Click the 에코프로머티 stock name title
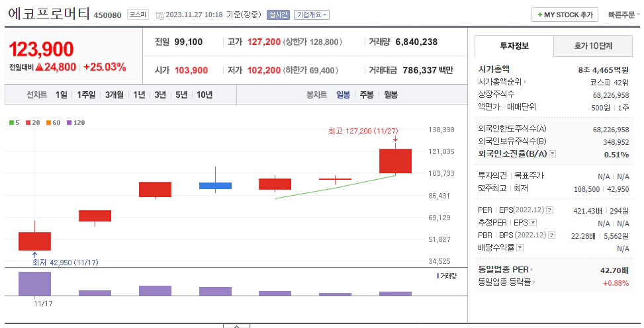The width and height of the screenshot is (644, 328). click(x=48, y=13)
